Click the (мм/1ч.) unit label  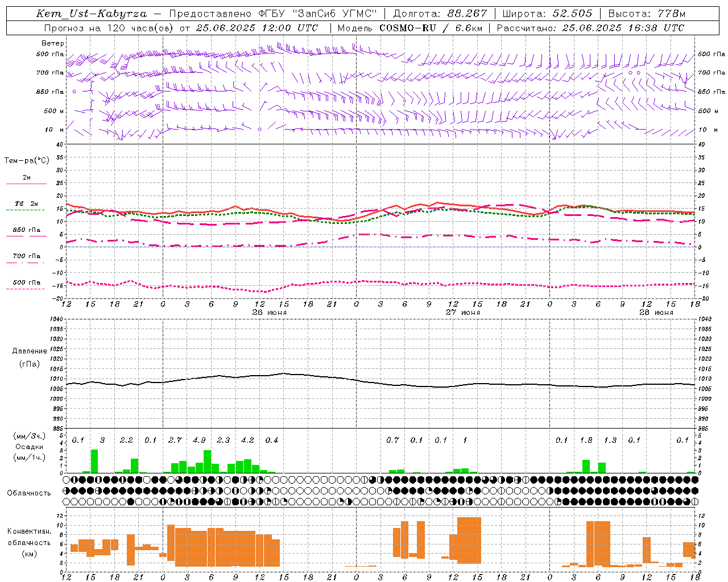tap(30, 458)
